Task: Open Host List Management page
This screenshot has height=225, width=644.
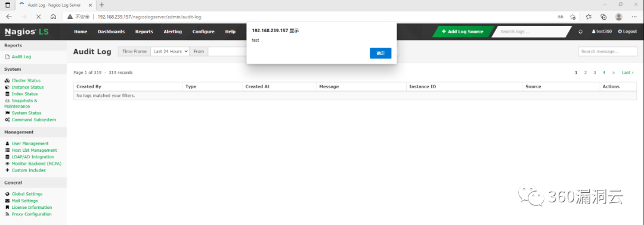Action: tap(35, 151)
